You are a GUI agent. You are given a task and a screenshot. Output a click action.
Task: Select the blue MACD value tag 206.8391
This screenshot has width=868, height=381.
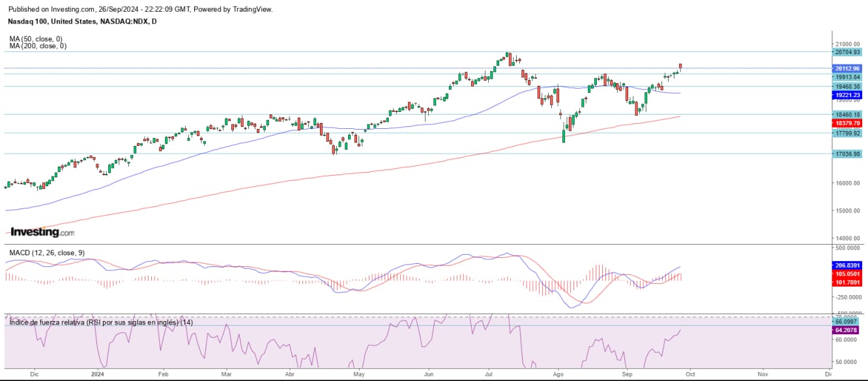(847, 266)
